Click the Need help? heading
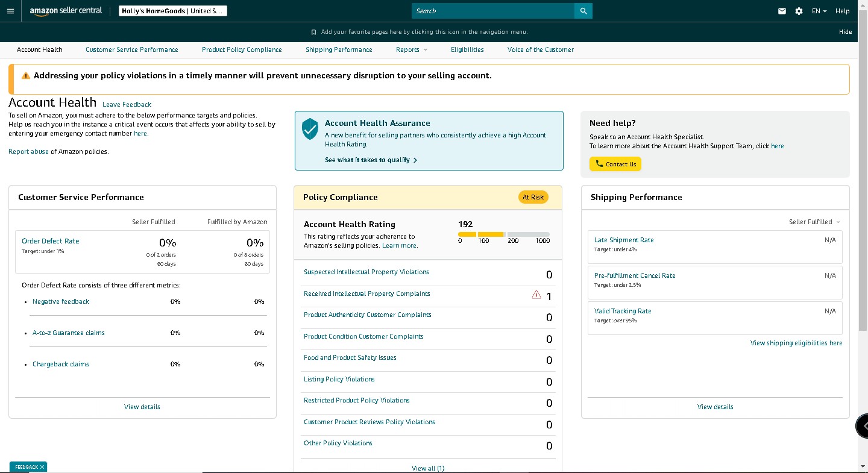 (612, 123)
